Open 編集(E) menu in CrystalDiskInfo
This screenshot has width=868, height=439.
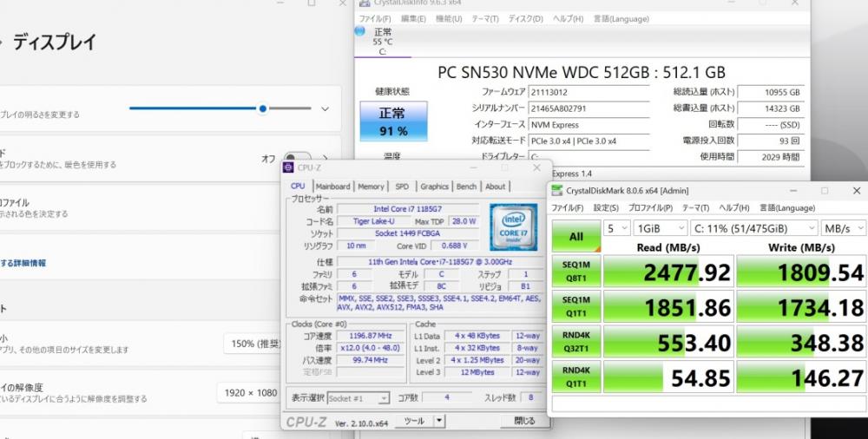(413, 19)
